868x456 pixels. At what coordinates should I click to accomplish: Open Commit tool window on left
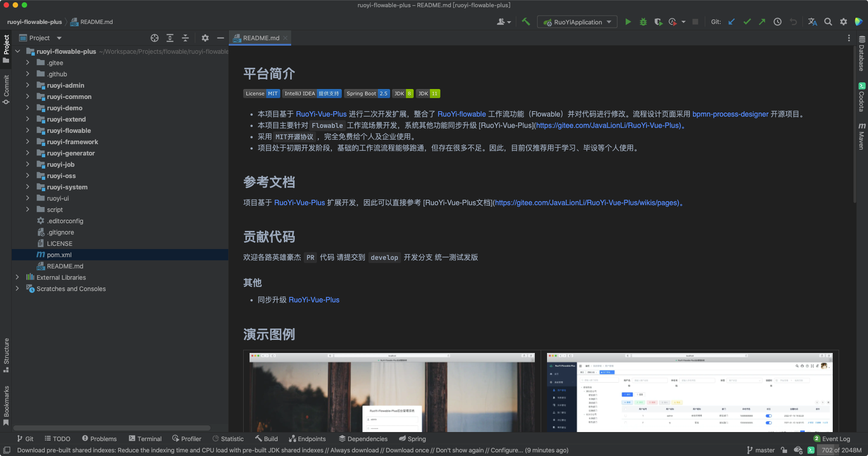[6, 89]
